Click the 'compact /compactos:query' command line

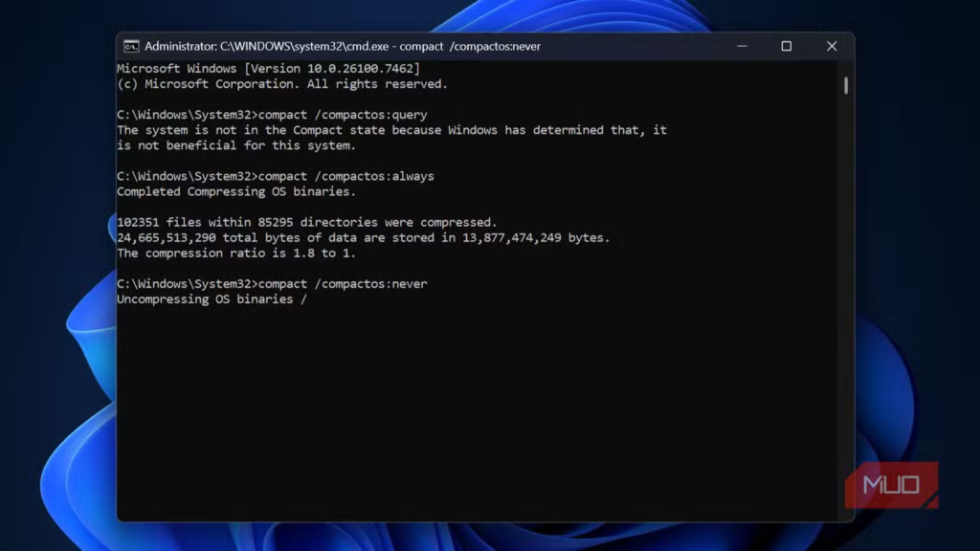pyautogui.click(x=272, y=115)
